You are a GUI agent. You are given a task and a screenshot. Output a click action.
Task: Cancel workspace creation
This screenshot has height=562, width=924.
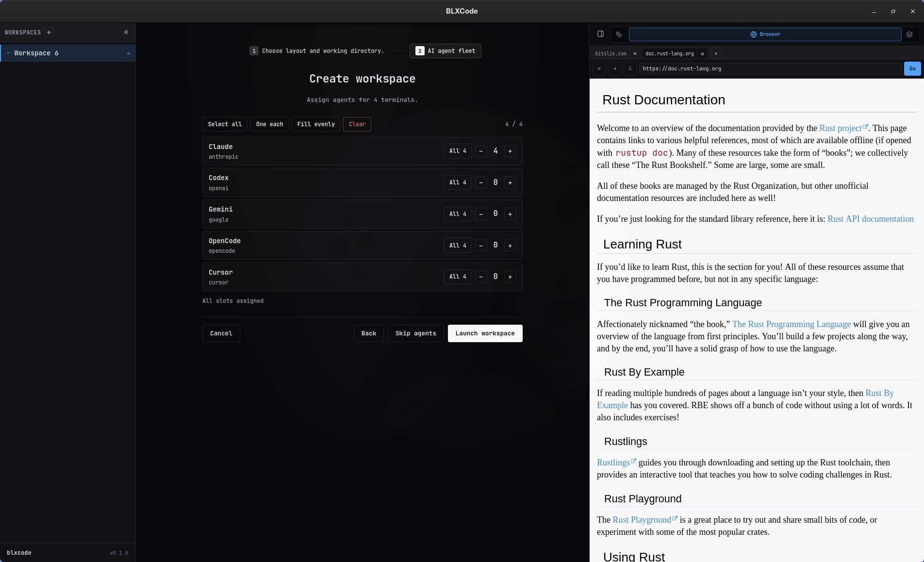(x=221, y=333)
